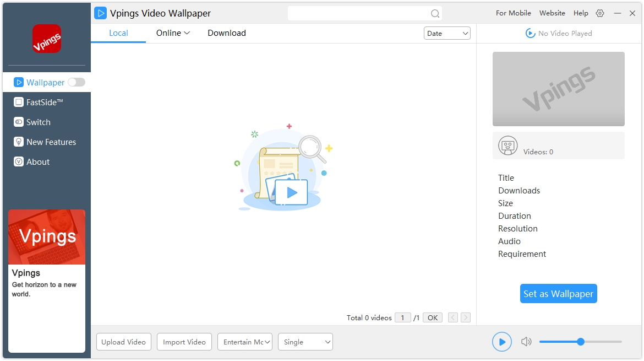Image resolution: width=644 pixels, height=361 pixels.
Task: Open New Features lightbulb item
Action: (x=51, y=142)
